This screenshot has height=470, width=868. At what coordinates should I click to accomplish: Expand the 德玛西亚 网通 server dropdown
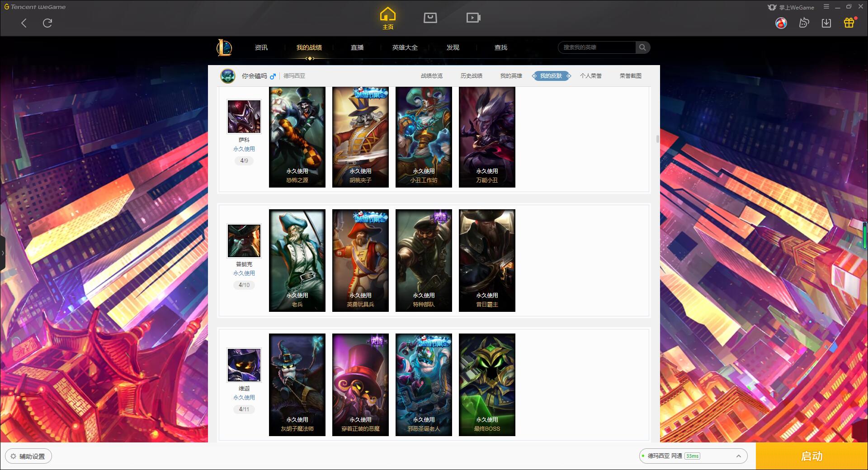693,456
